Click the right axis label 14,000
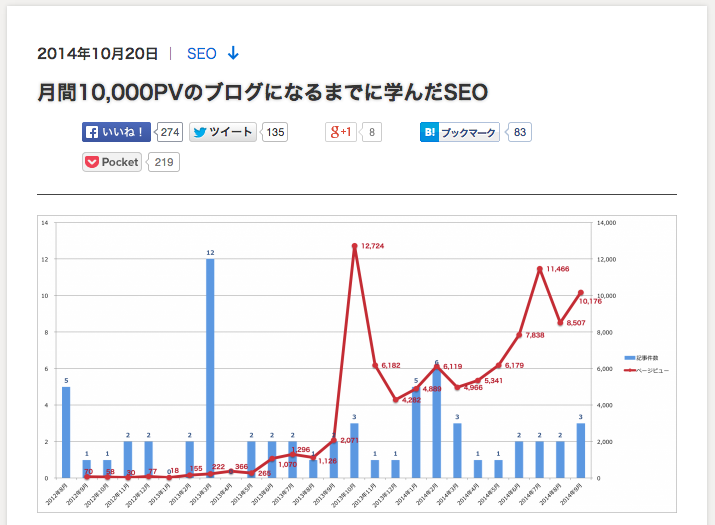 click(x=606, y=223)
